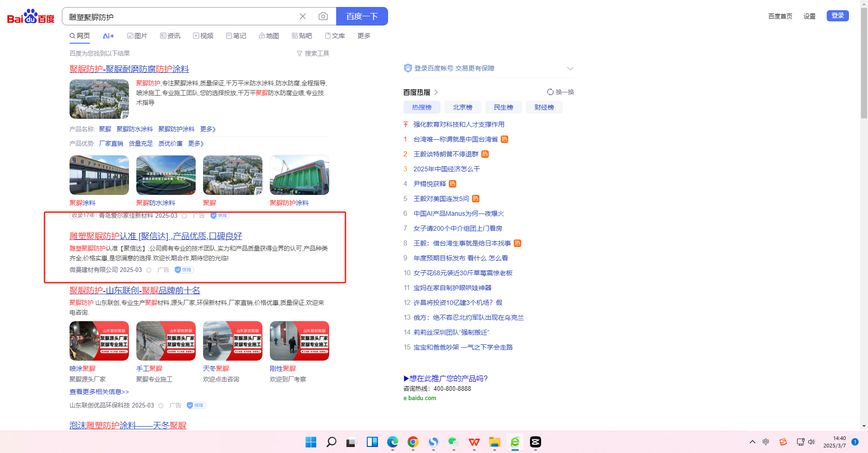Open the 聚脲防护涂料 green building thumbnail
Screen dimensions: 868x453
tap(300, 175)
